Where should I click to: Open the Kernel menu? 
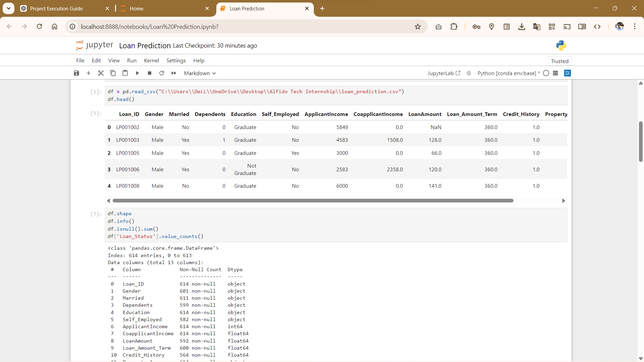pyautogui.click(x=151, y=60)
